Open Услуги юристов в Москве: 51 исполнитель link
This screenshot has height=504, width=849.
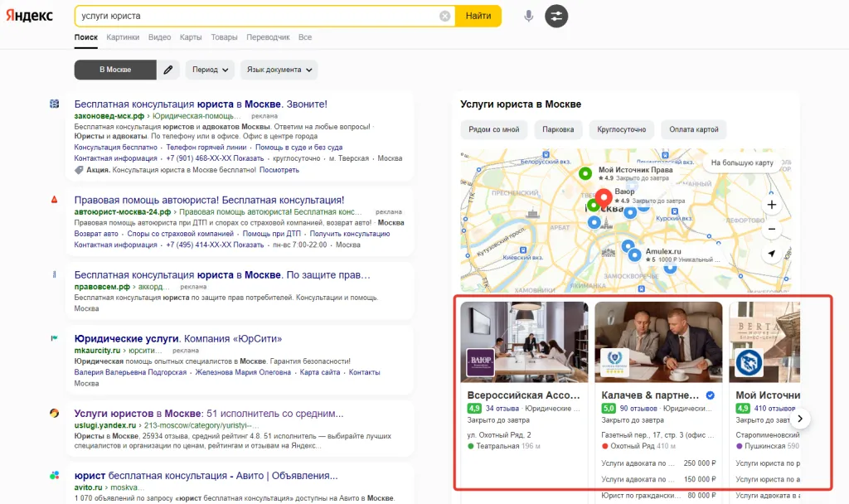(x=209, y=414)
